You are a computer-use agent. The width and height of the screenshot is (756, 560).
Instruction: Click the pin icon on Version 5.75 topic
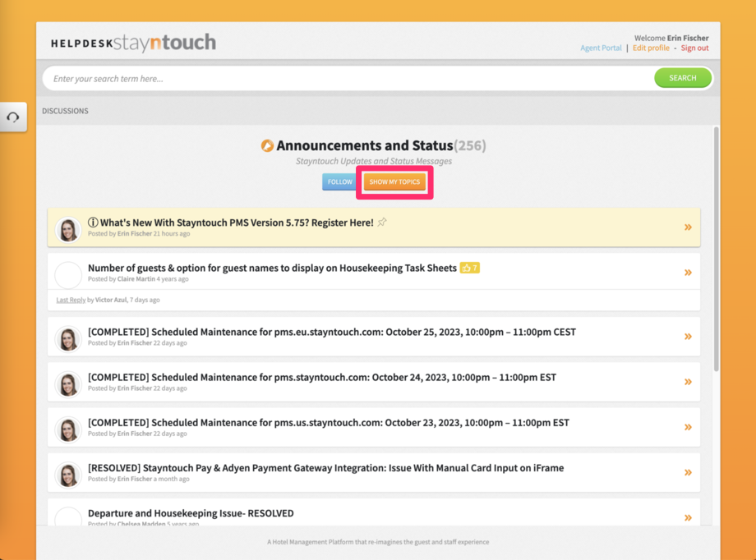click(382, 223)
